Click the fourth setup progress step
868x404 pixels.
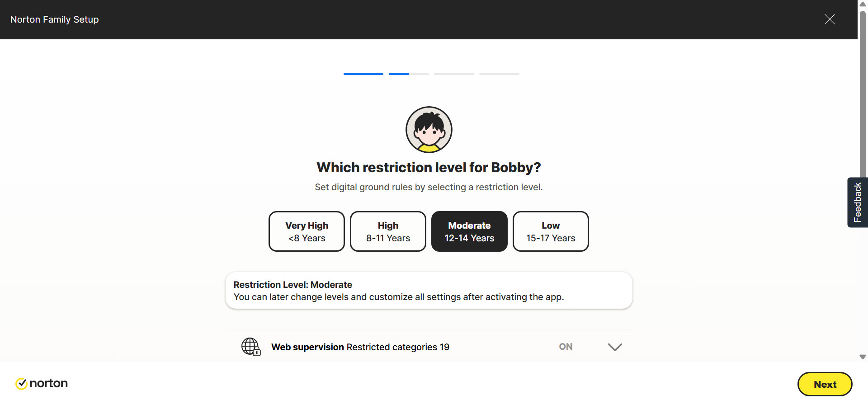(499, 74)
